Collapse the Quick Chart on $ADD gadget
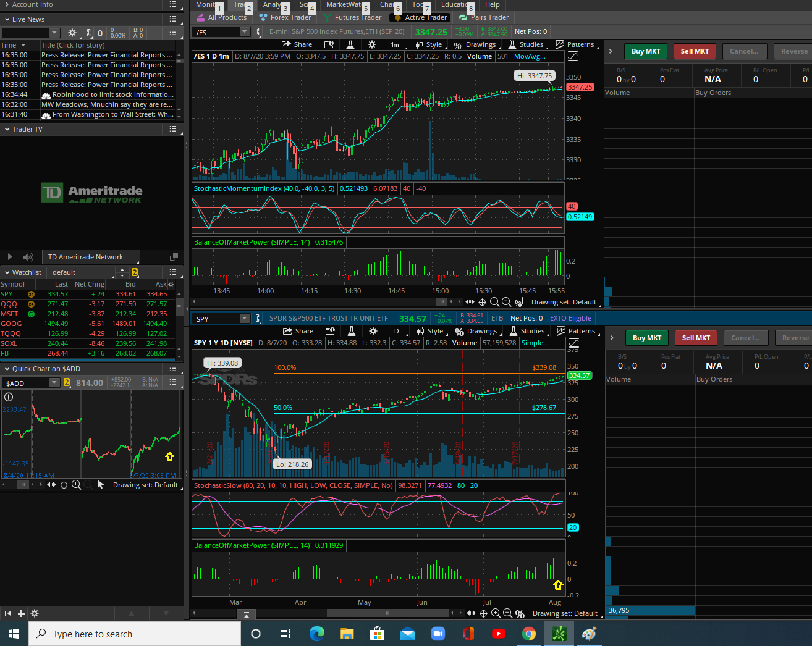 pyautogui.click(x=6, y=369)
